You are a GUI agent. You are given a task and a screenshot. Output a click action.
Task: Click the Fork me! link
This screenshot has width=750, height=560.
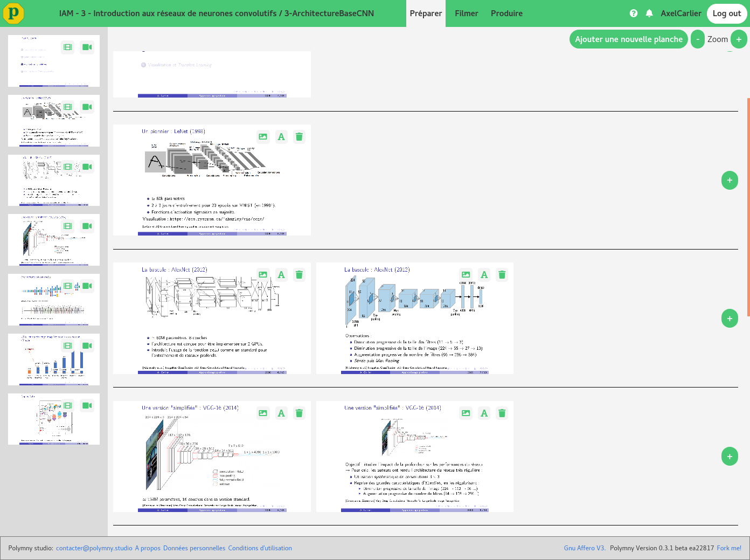click(x=729, y=548)
